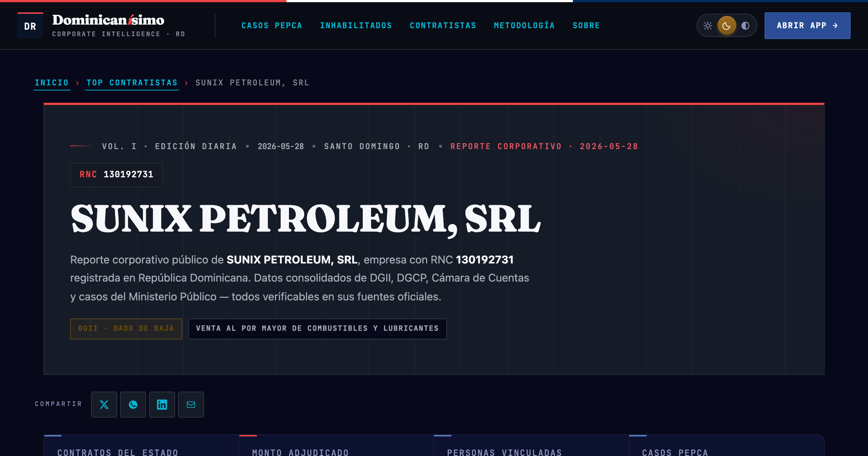Share on LinkedIn icon
Viewport: 868px width, 456px height.
coord(162,405)
